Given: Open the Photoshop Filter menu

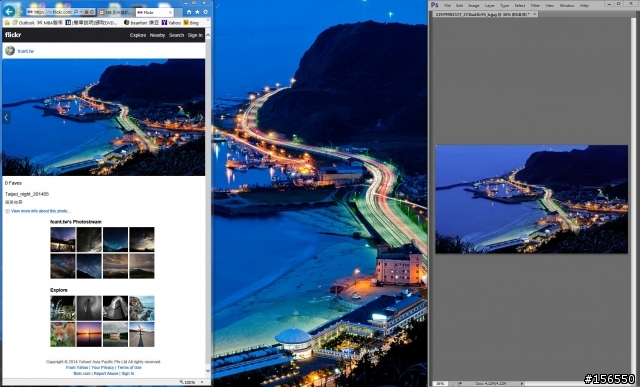Looking at the screenshot, I should 535,6.
